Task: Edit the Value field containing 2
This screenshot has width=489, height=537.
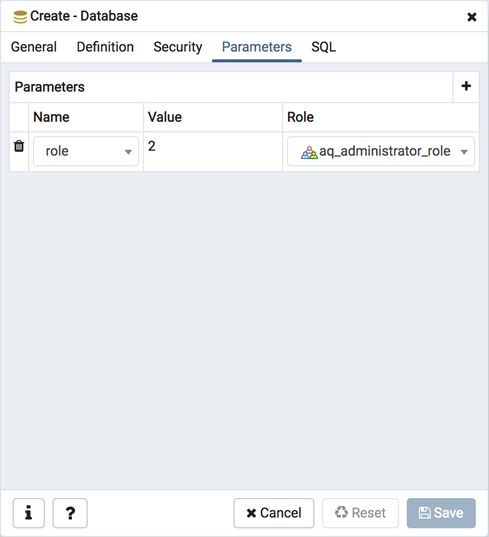Action: click(213, 151)
